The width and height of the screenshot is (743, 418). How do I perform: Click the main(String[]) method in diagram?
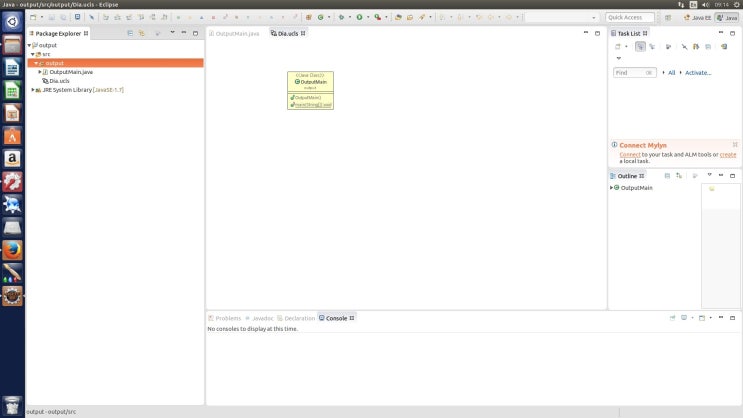tap(311, 105)
